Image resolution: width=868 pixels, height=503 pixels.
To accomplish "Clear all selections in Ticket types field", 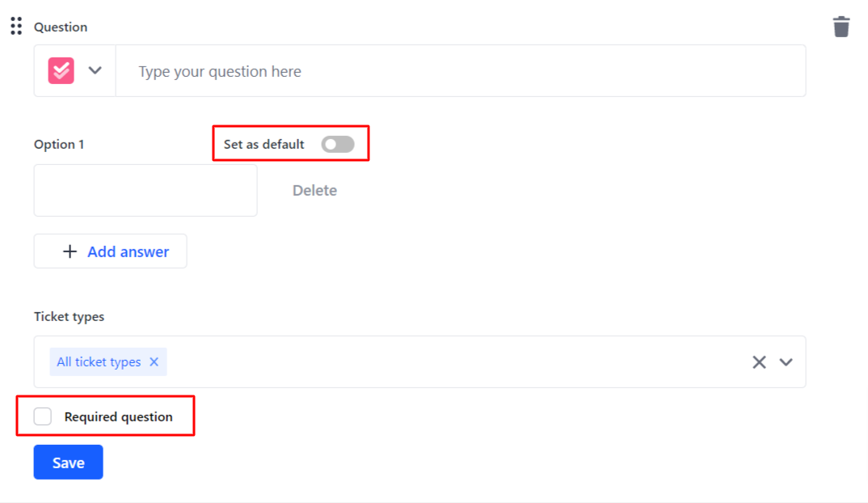I will (x=759, y=361).
